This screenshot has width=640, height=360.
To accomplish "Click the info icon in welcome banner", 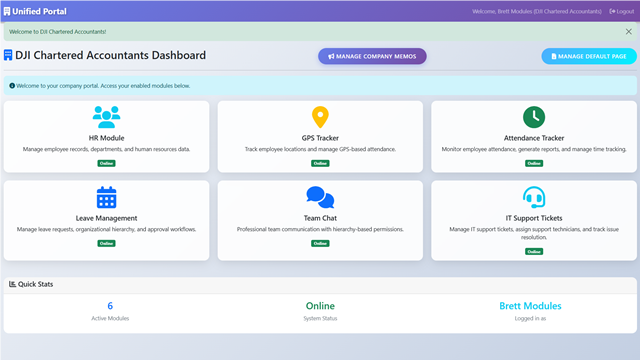I will coord(12,86).
